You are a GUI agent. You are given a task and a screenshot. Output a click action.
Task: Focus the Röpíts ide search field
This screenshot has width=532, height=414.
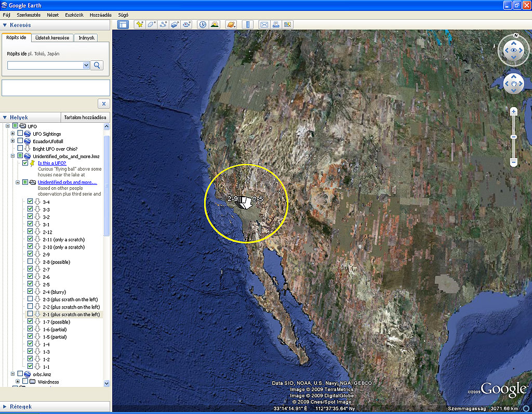click(45, 65)
